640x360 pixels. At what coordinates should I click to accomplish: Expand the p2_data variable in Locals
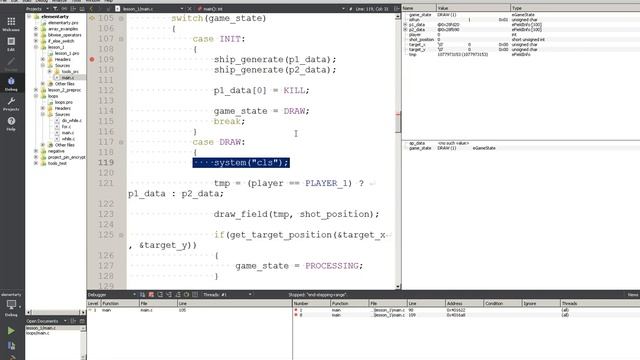405,29
